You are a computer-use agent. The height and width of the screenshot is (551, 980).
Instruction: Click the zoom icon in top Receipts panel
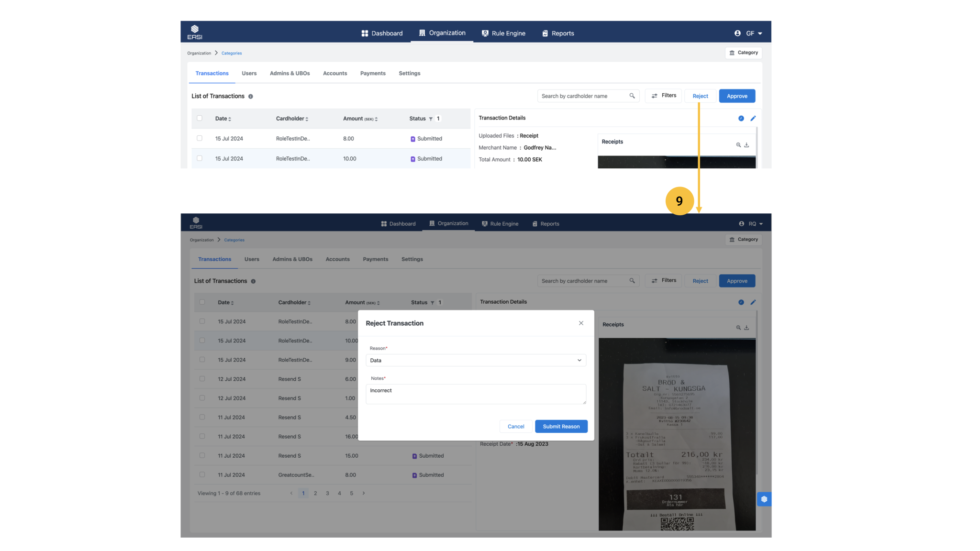[x=738, y=145]
